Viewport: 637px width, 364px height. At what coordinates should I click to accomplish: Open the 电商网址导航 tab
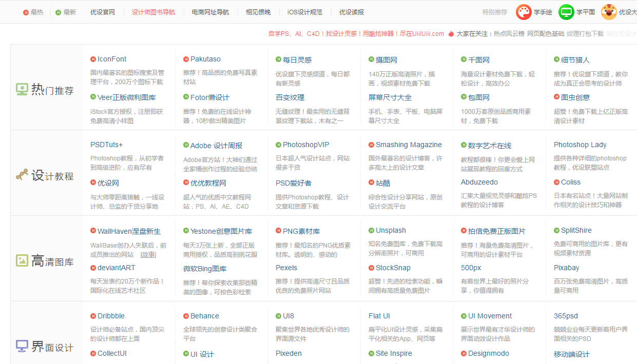tap(210, 12)
